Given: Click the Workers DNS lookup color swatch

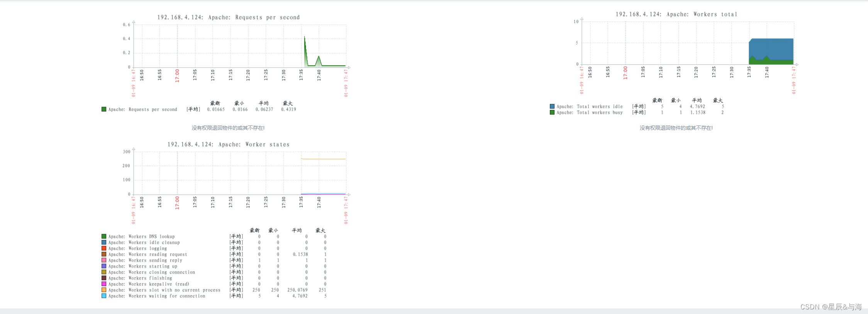Looking at the screenshot, I should click(104, 236).
